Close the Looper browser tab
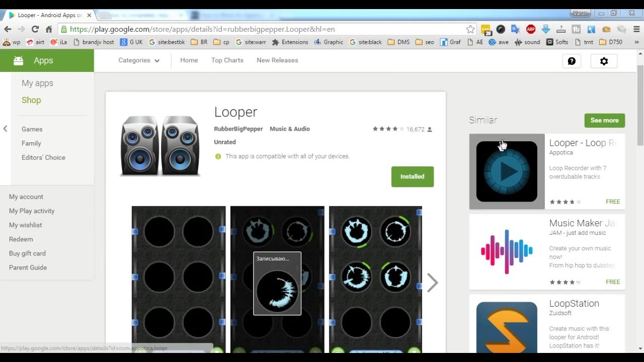Image resolution: width=644 pixels, height=362 pixels. click(x=89, y=15)
